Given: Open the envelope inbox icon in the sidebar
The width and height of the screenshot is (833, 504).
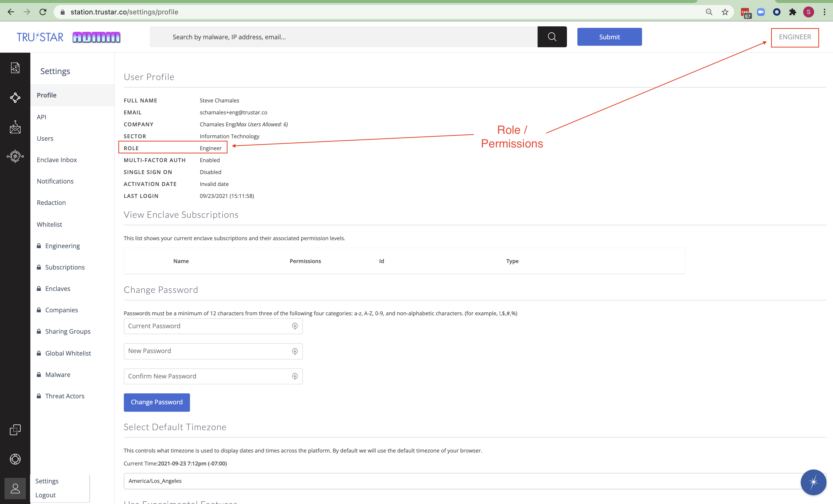Looking at the screenshot, I should [15, 127].
